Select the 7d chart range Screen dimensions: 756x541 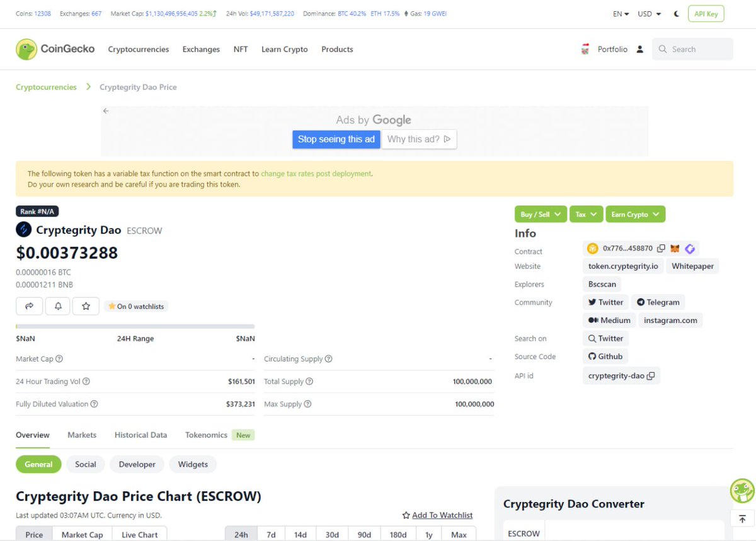point(271,534)
